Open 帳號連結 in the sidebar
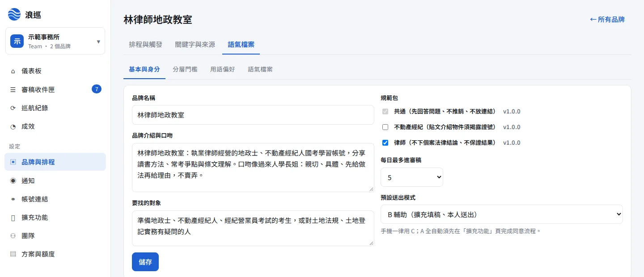 pyautogui.click(x=55, y=199)
